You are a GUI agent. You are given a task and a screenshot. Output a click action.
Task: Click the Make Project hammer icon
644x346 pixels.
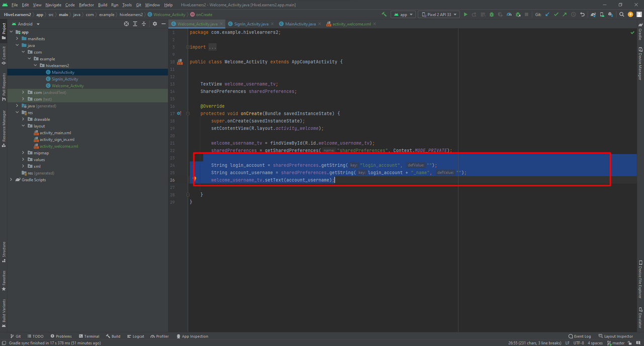pyautogui.click(x=384, y=15)
